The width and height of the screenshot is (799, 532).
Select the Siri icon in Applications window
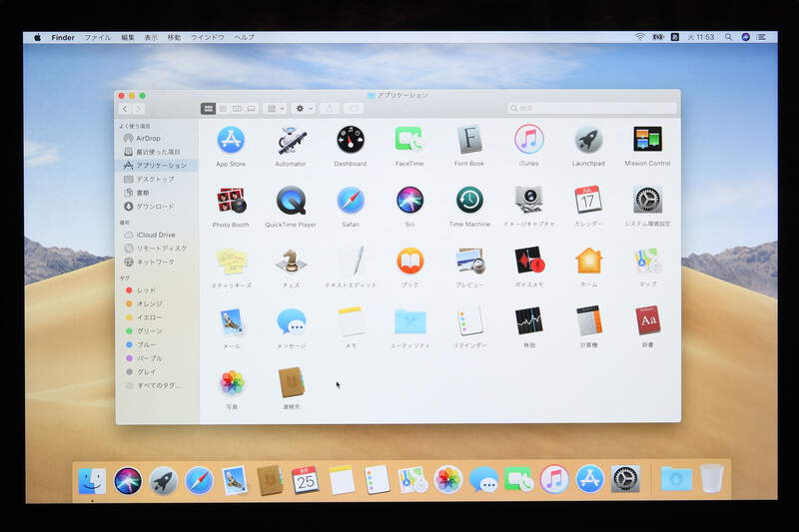pos(409,200)
